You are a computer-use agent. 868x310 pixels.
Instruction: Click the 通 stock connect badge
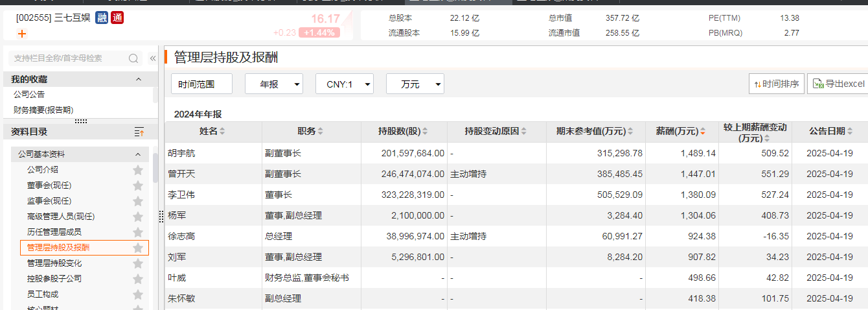click(x=117, y=18)
